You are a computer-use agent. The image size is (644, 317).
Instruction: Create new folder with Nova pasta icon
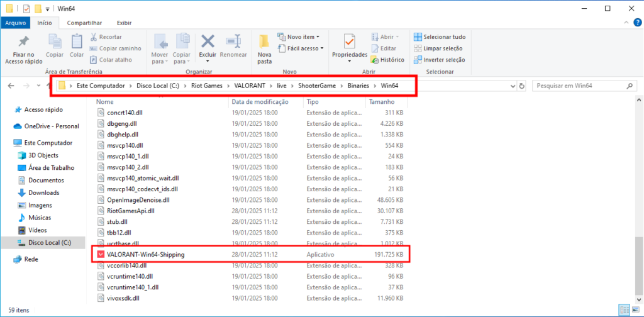[x=264, y=49]
